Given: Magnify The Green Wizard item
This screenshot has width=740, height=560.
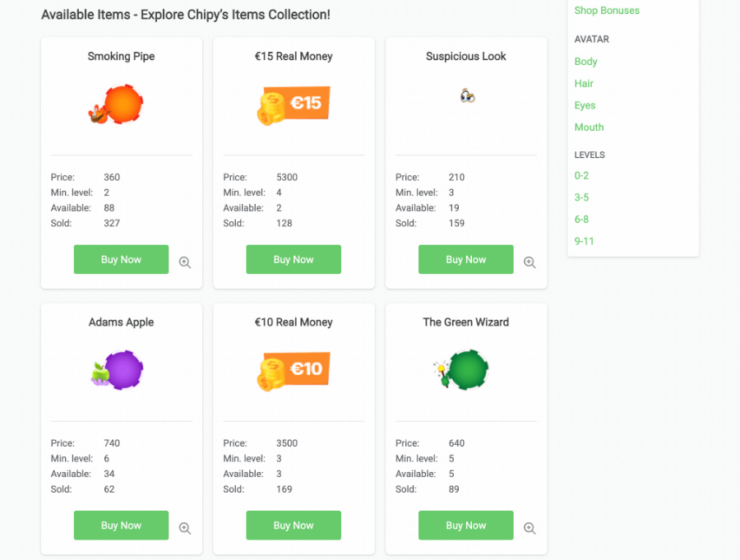Looking at the screenshot, I should coord(530,529).
